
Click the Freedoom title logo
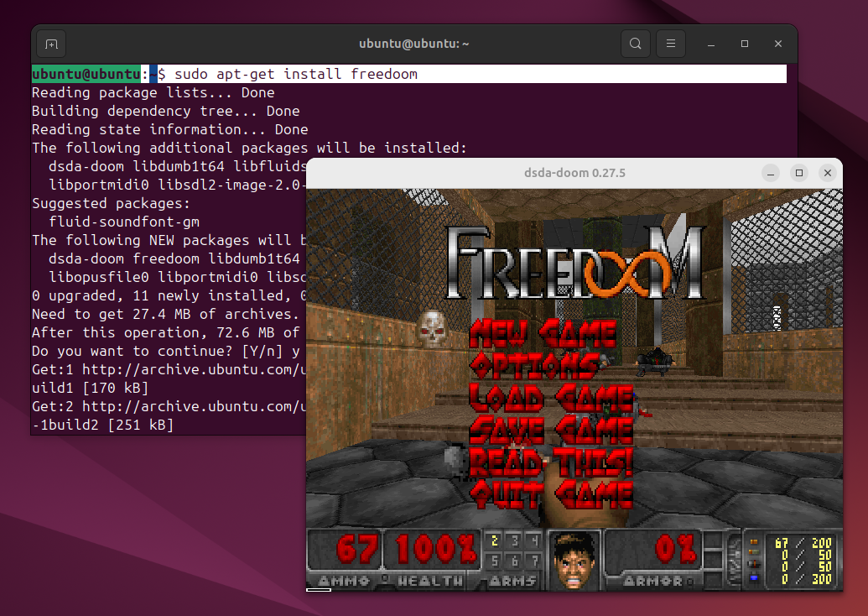(x=575, y=263)
